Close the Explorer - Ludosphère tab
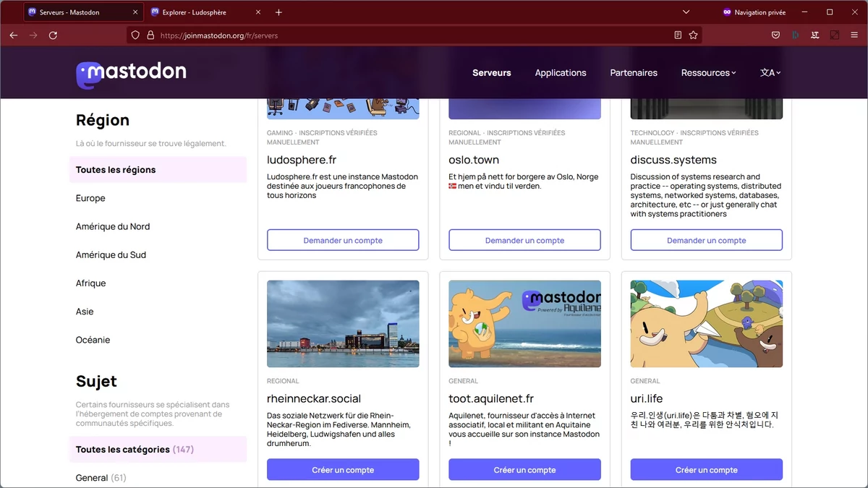The width and height of the screenshot is (868, 488). tap(258, 12)
